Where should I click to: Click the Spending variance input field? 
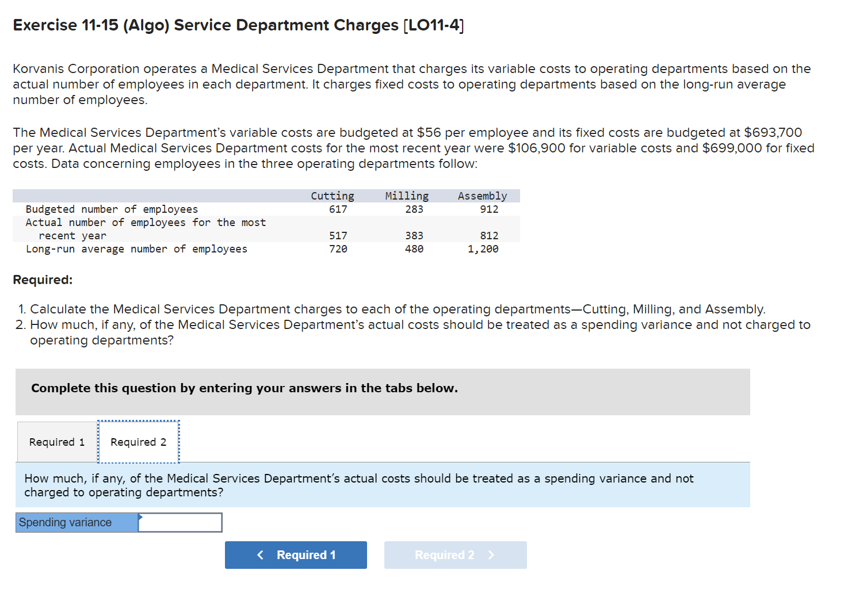tap(180, 522)
